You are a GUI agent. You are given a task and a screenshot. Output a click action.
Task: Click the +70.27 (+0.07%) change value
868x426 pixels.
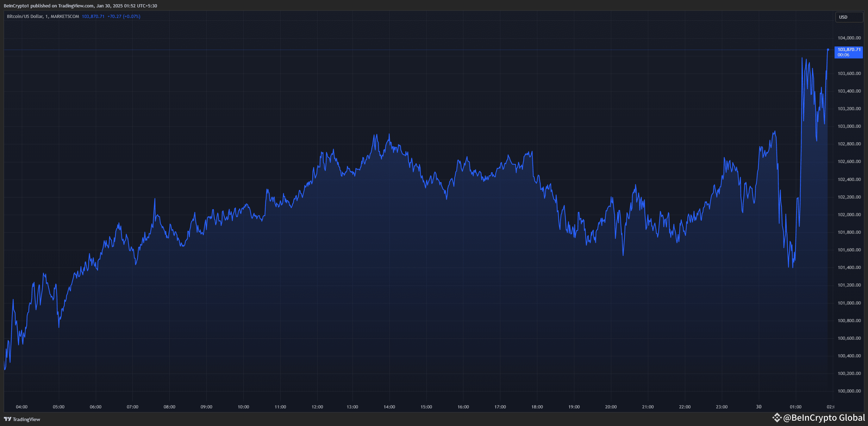coord(124,17)
